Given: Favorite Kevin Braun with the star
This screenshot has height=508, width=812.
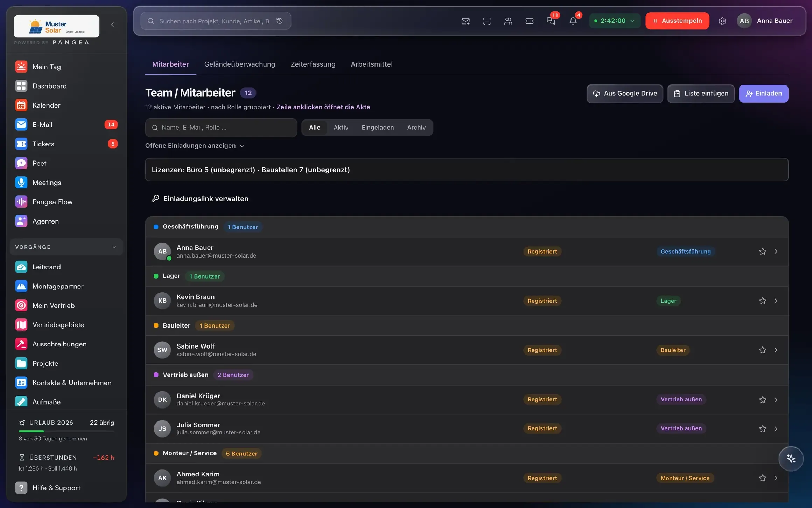Looking at the screenshot, I should click(763, 301).
